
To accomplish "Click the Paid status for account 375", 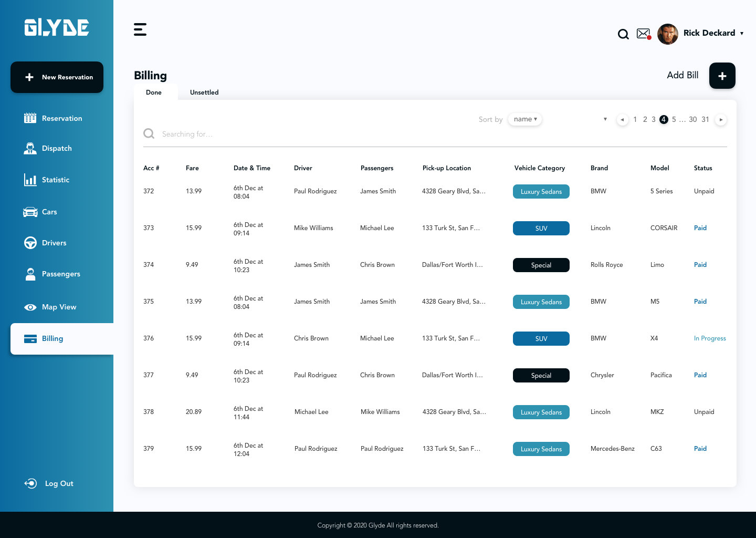I will (700, 302).
